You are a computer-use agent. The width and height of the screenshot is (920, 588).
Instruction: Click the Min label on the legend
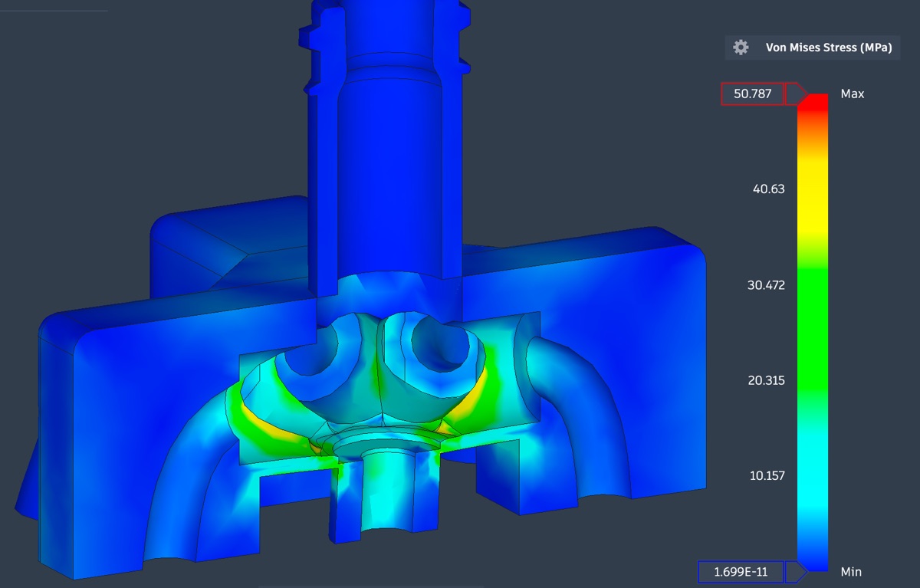tap(851, 572)
